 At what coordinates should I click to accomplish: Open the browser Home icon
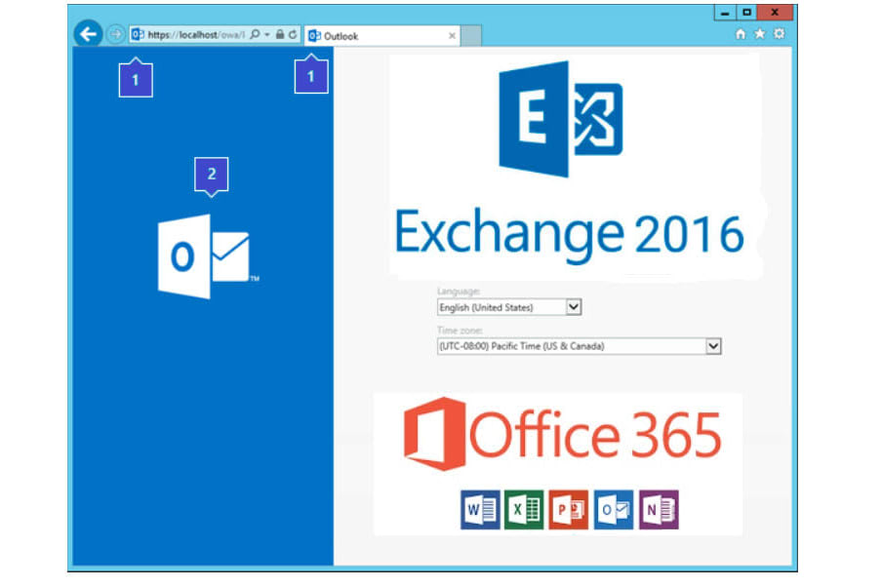point(741,34)
